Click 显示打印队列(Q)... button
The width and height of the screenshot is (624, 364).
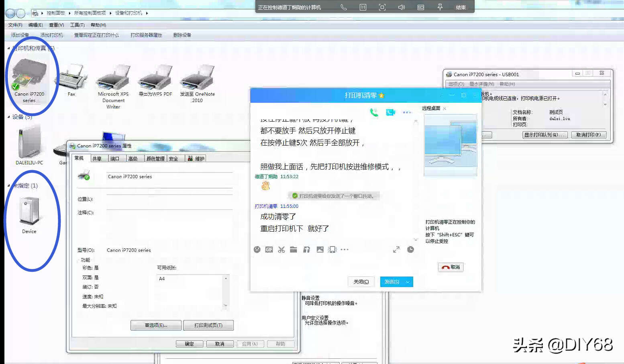545,135
